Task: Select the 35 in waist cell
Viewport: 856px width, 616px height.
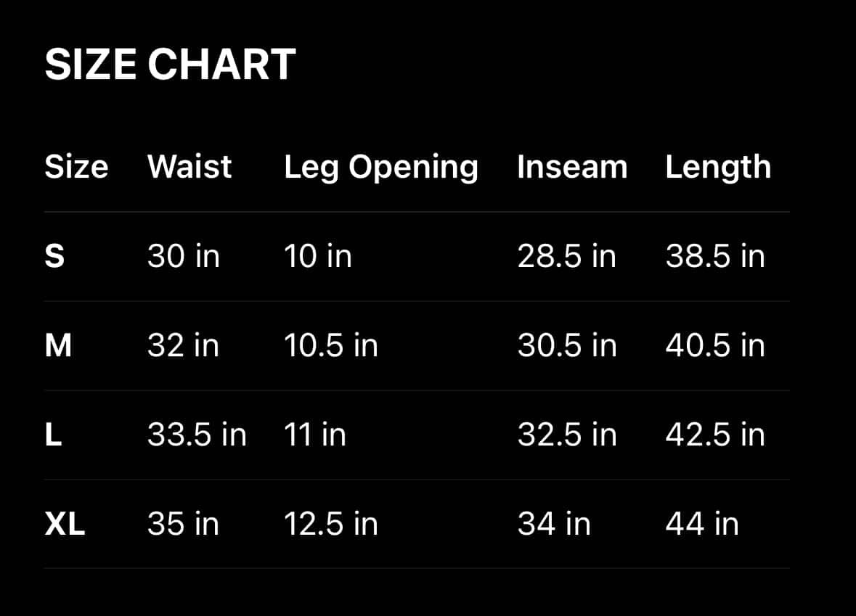Action: pos(183,525)
